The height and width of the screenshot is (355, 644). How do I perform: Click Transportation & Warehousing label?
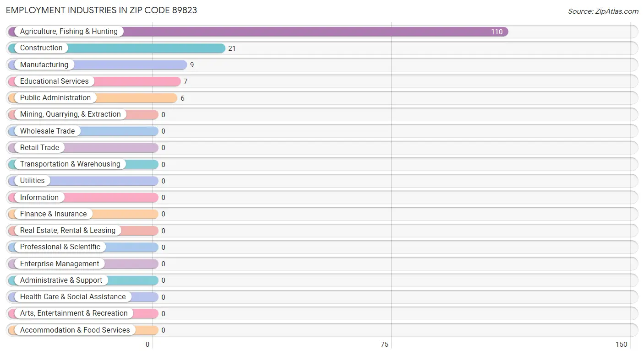coord(70,164)
